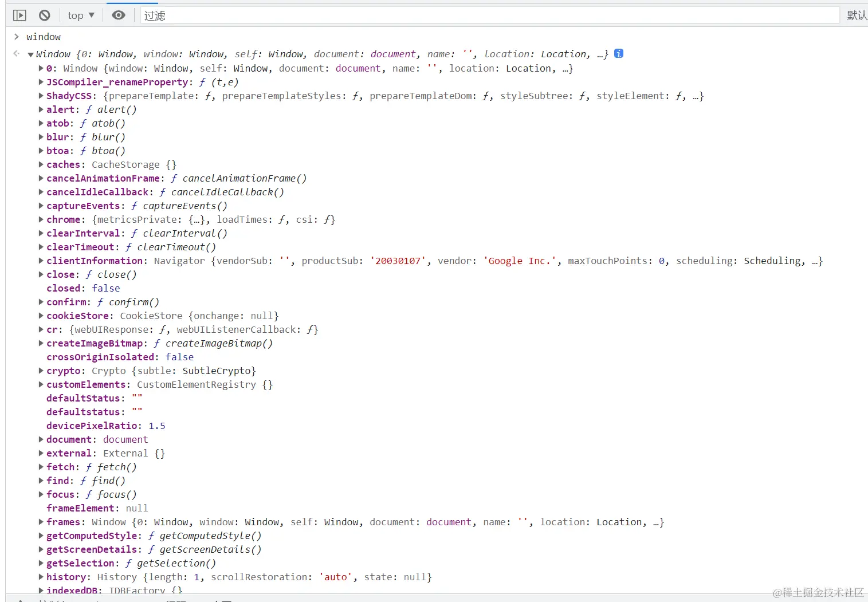Expand getScreenDetails function
Image resolution: width=868 pixels, height=602 pixels.
tap(41, 549)
